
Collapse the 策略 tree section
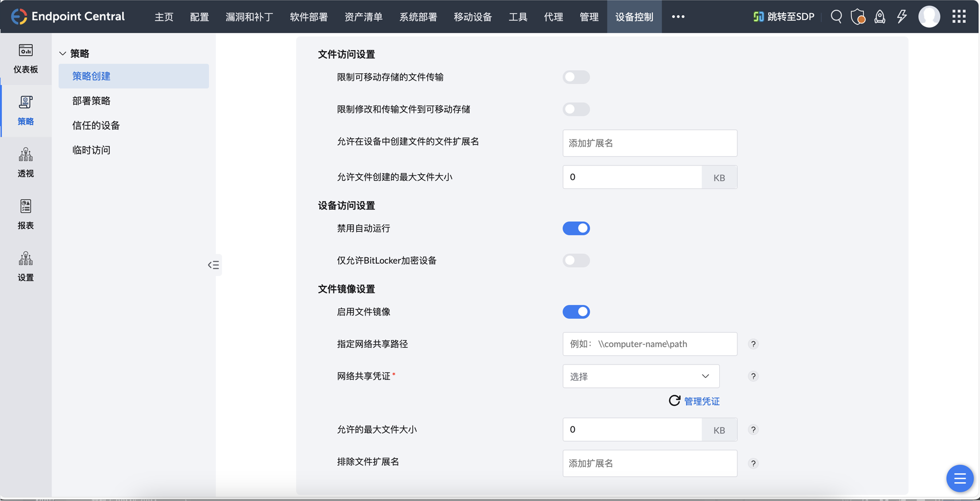(63, 54)
